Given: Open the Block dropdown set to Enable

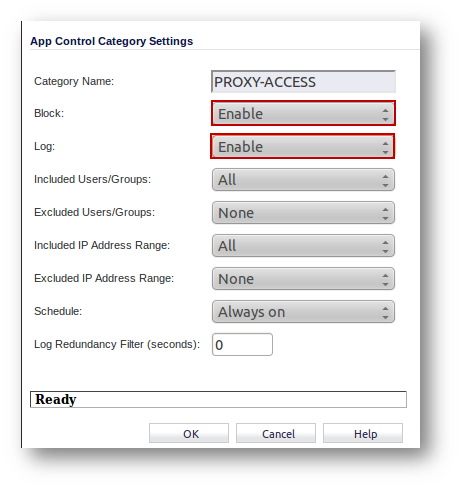Looking at the screenshot, I should 303,113.
